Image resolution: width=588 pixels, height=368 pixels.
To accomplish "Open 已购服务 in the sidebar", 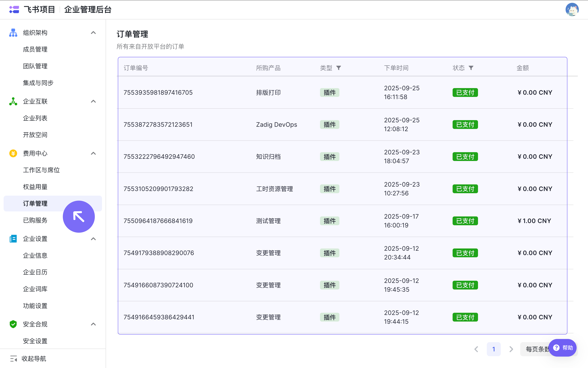I will [35, 220].
